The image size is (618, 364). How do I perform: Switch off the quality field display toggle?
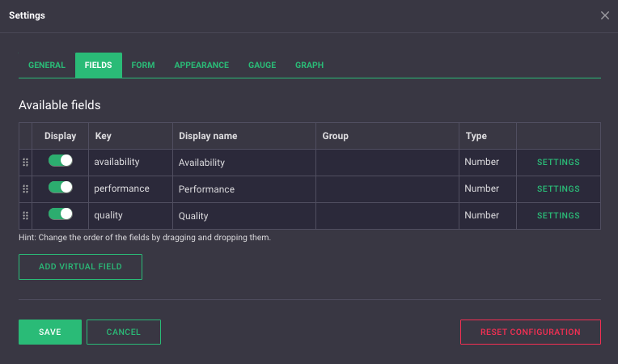pos(61,214)
